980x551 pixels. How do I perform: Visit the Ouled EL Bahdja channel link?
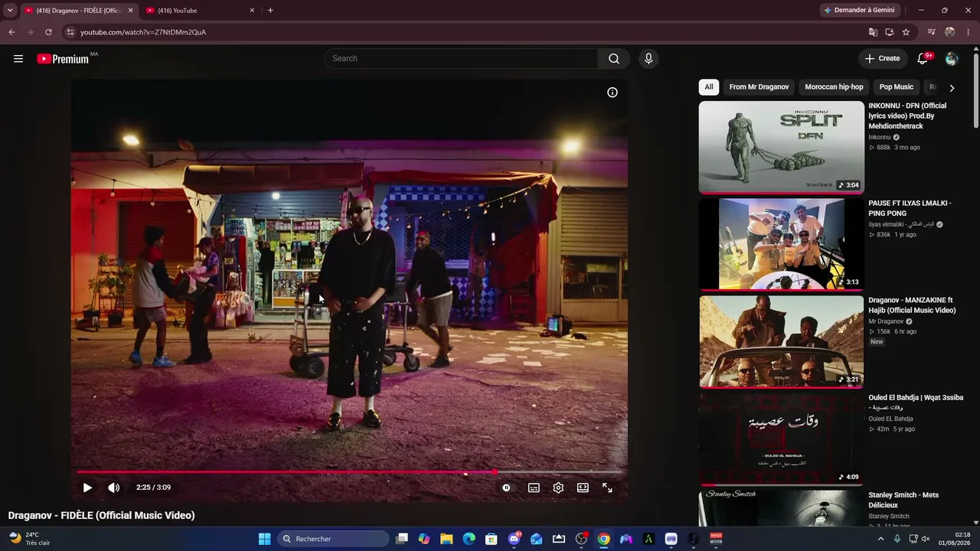(890, 419)
